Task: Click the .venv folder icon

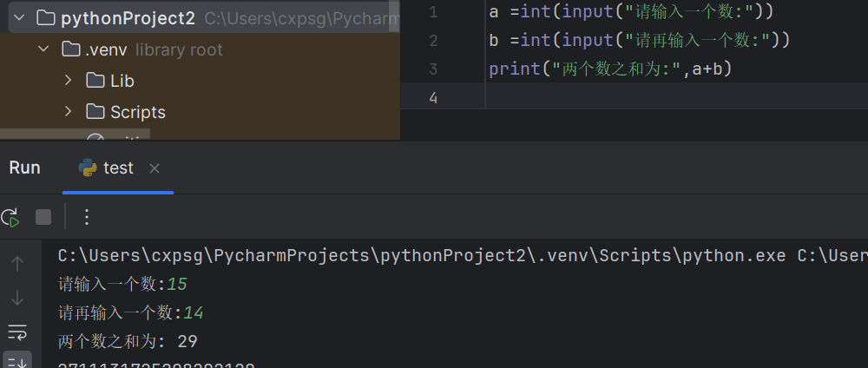Action: click(71, 49)
